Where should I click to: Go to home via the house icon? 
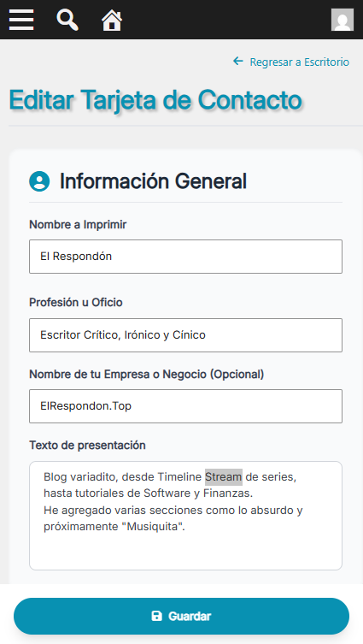pos(112,21)
